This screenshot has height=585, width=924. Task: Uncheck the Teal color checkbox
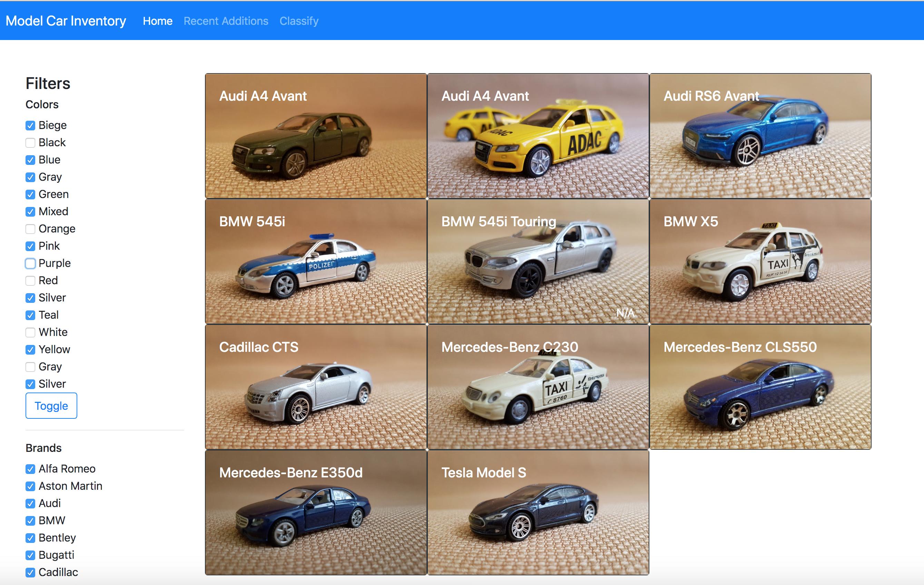click(30, 315)
